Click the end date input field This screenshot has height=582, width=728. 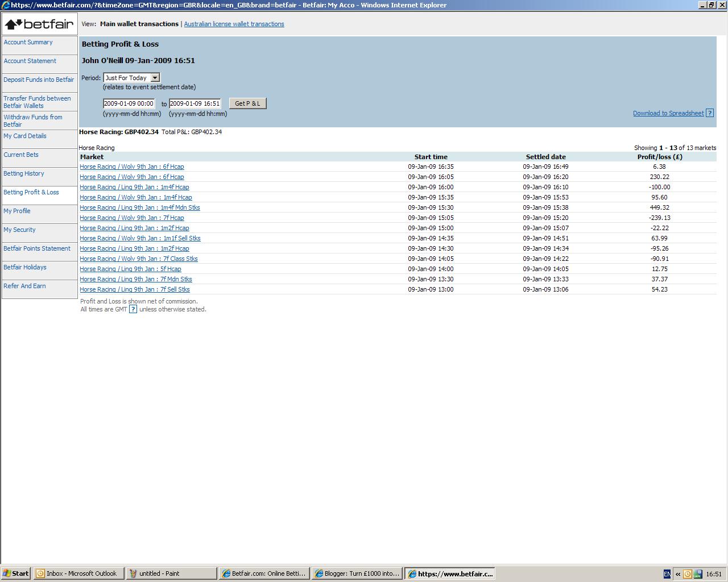(x=195, y=103)
